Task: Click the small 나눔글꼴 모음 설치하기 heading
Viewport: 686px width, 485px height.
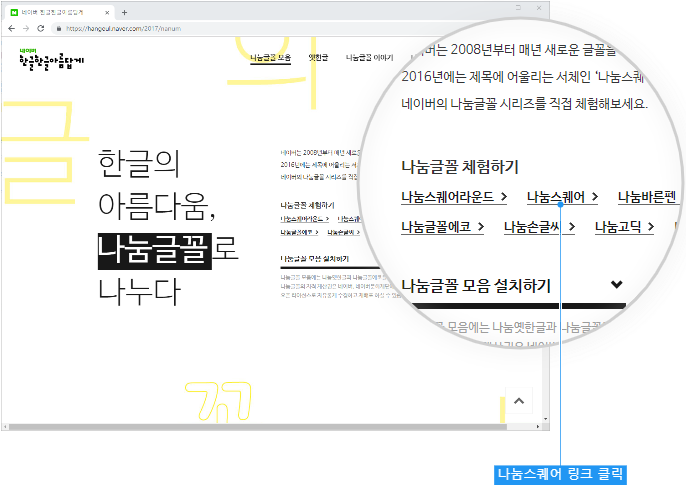Action: click(x=315, y=259)
